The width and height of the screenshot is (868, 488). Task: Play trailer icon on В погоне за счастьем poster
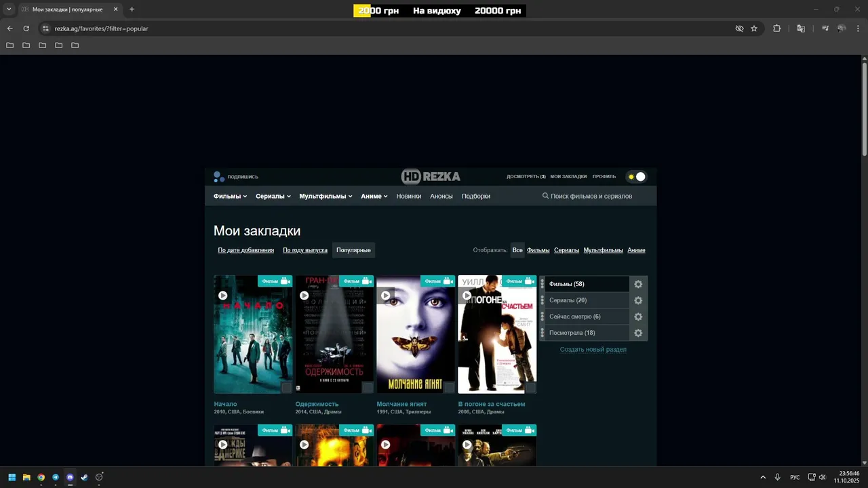[x=467, y=296]
